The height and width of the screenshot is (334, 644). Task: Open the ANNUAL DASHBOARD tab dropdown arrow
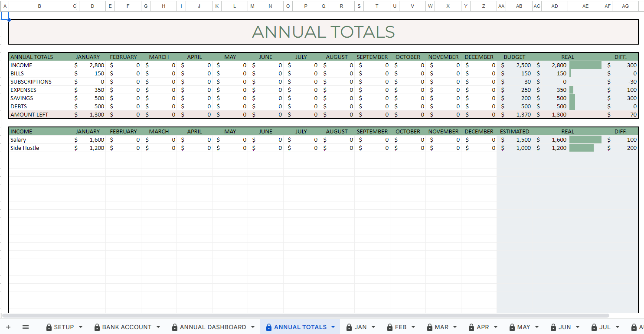[252, 327]
